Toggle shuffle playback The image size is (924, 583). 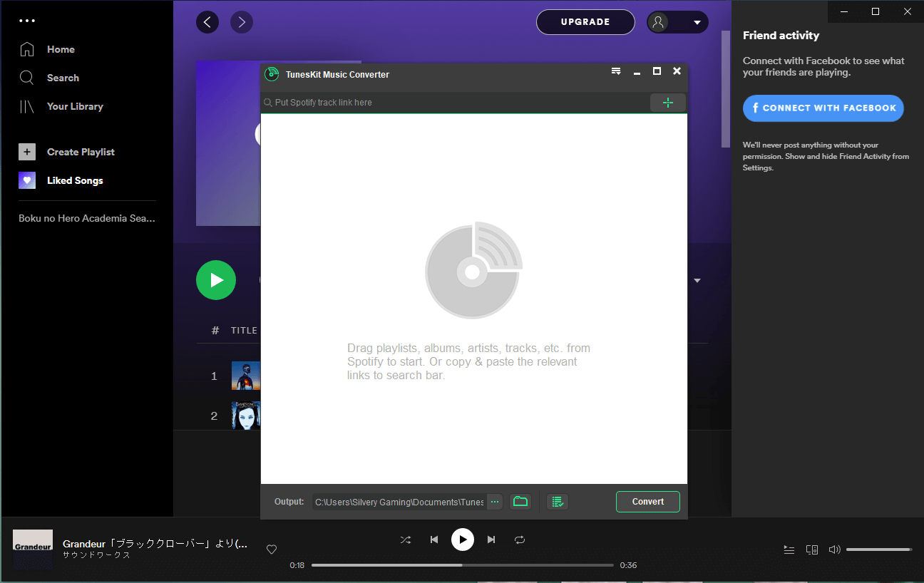point(406,540)
